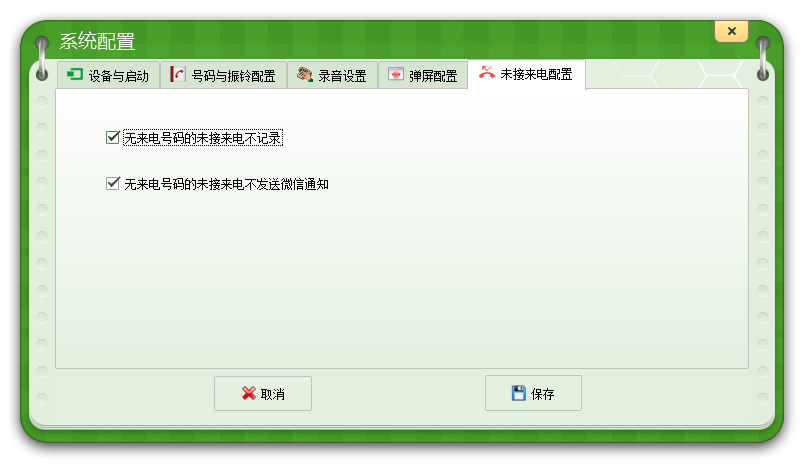Viewport: 804px width, 473px height.
Task: Click the label text 无来电号码的未接来电不记录
Action: (x=202, y=138)
